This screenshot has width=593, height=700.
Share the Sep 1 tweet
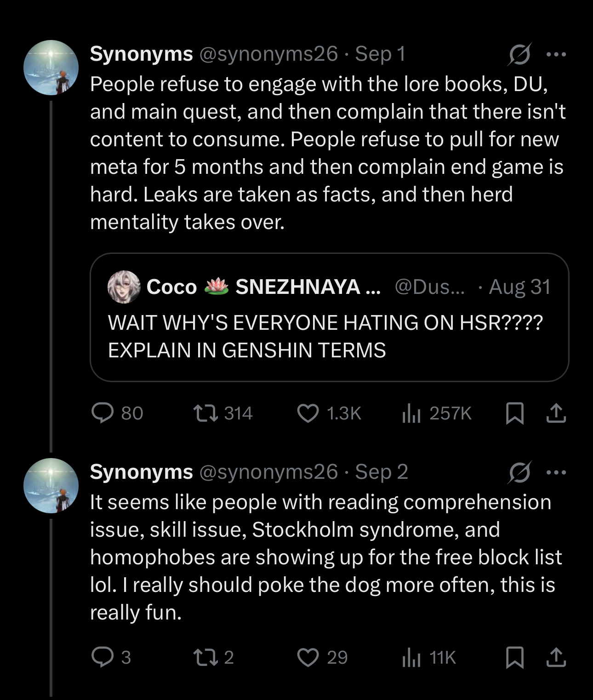coord(556,413)
